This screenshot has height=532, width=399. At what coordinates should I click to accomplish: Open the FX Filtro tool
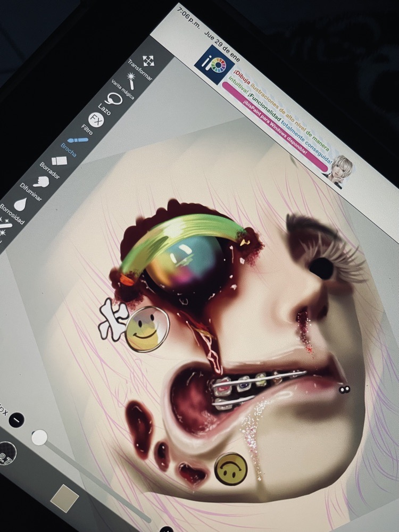coord(96,119)
